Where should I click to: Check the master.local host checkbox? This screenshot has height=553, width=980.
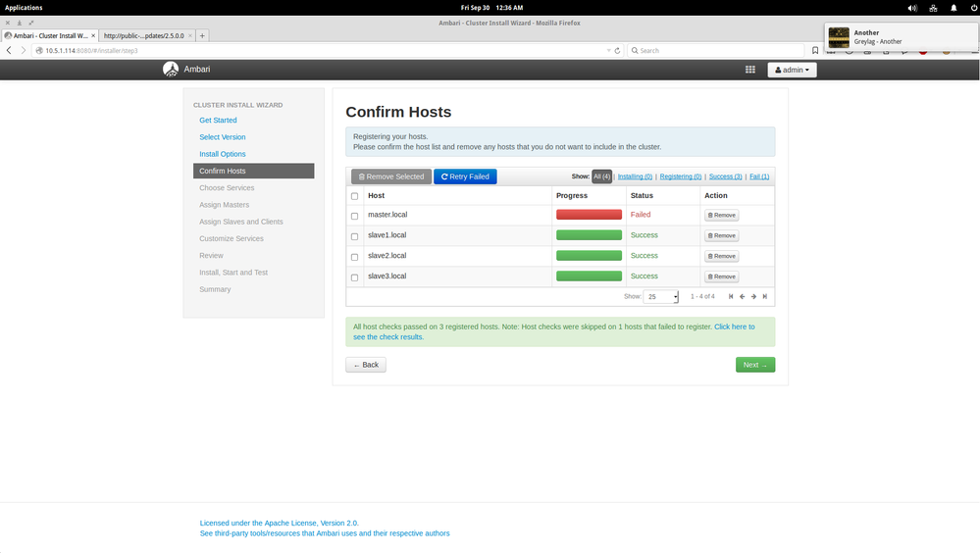point(354,217)
